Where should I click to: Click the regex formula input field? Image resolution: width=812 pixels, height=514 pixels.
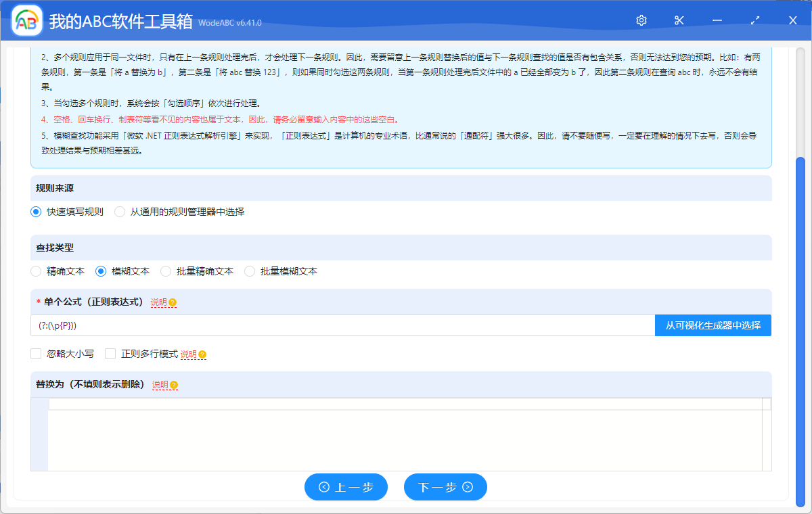click(338, 325)
